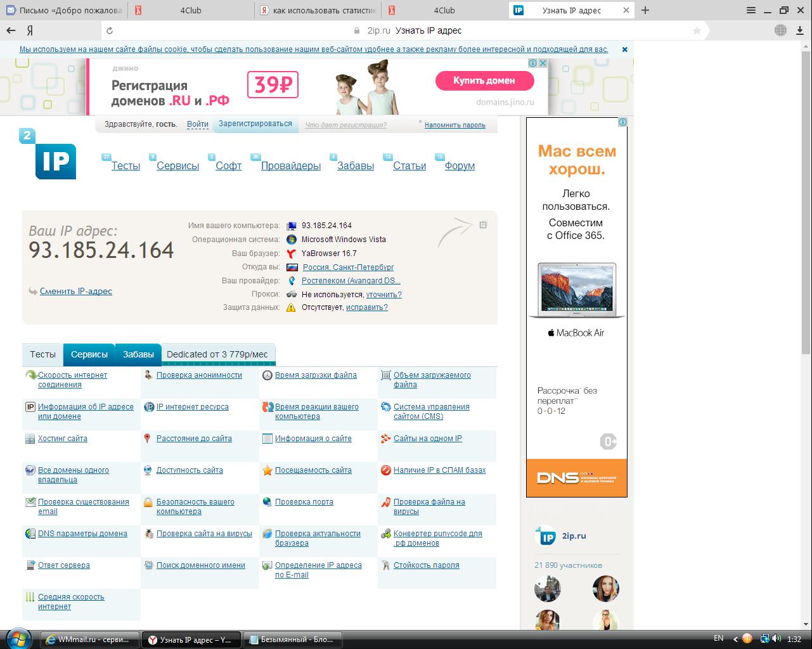Click the small toggle square in IP panel

coord(483,225)
